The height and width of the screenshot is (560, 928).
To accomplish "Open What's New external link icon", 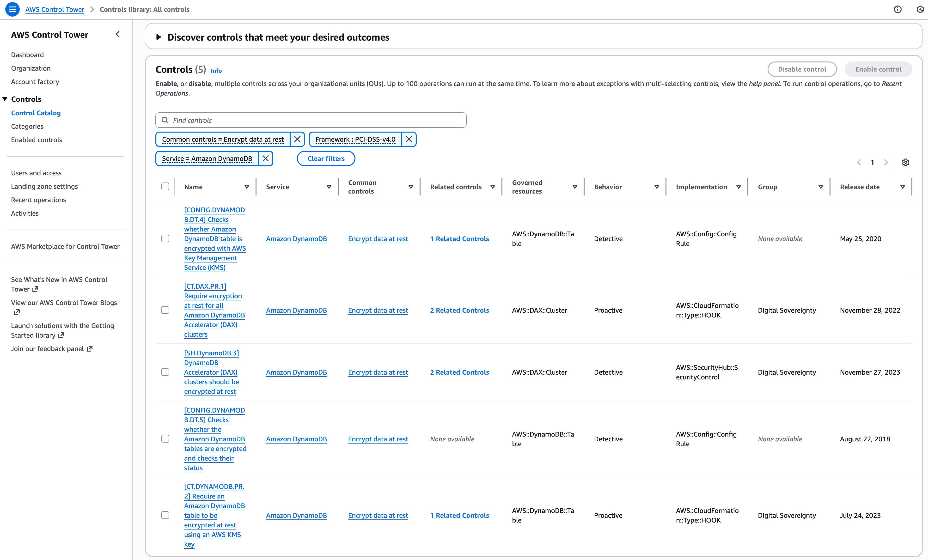I will pyautogui.click(x=35, y=289).
